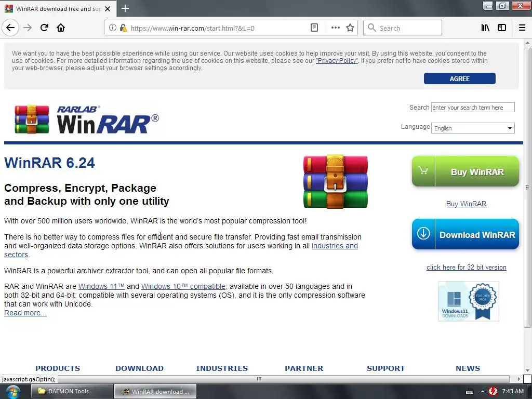The height and width of the screenshot is (399, 532).
Task: Click the red tray icon near clock
Action: 493,392
